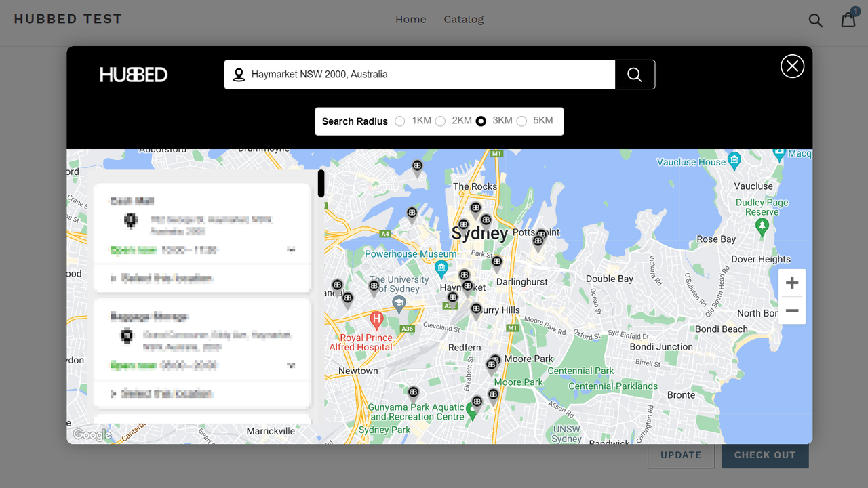868x488 pixels.
Task: Click the Powerhouse Museum teal map icon
Action: click(441, 269)
